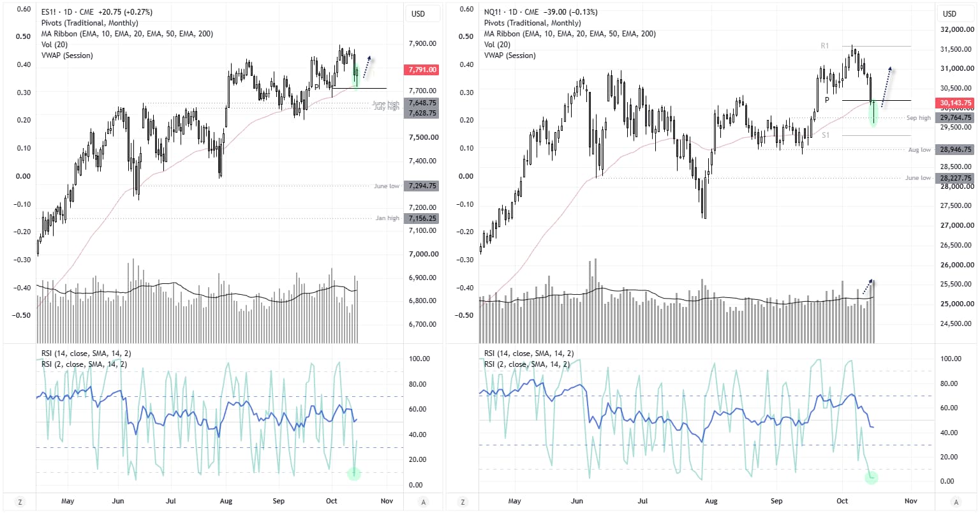Viewport: 980px width, 513px height.
Task: Click the RSI (14, close) legend under the NQ1! chart
Action: [529, 353]
